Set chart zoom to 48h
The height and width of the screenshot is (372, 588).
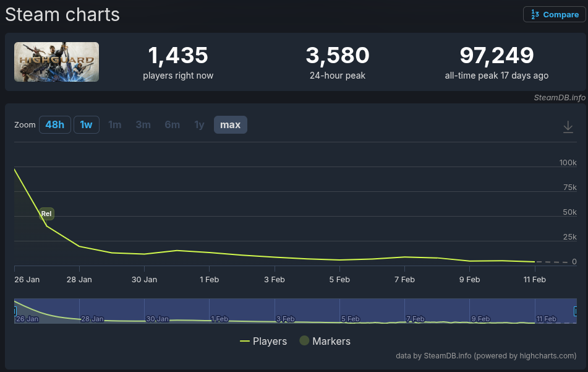55,124
